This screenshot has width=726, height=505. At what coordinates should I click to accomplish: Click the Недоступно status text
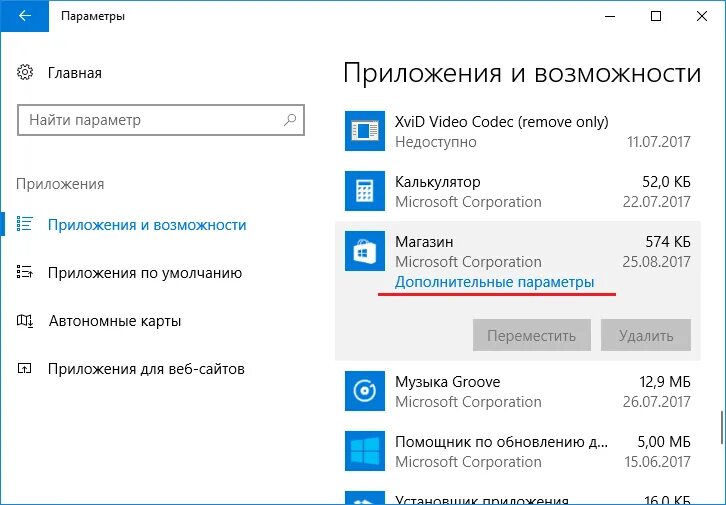436,142
